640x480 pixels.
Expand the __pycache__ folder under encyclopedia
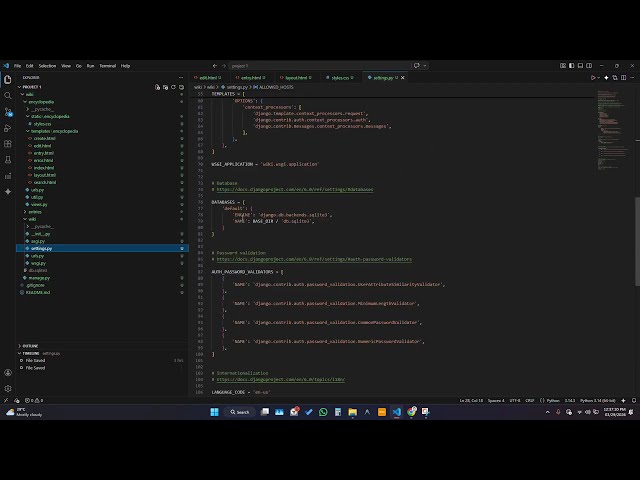[42, 109]
